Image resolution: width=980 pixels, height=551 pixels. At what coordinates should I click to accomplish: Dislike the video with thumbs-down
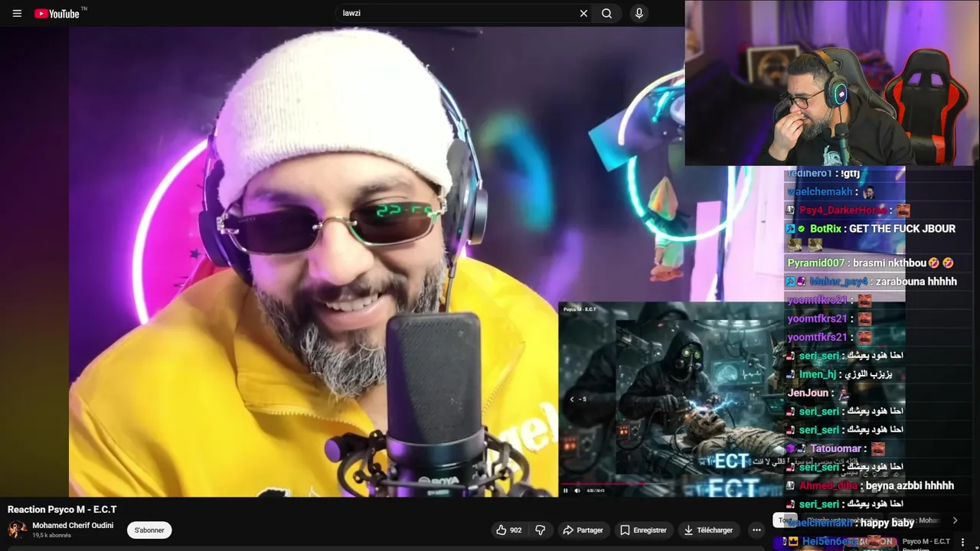click(x=540, y=530)
